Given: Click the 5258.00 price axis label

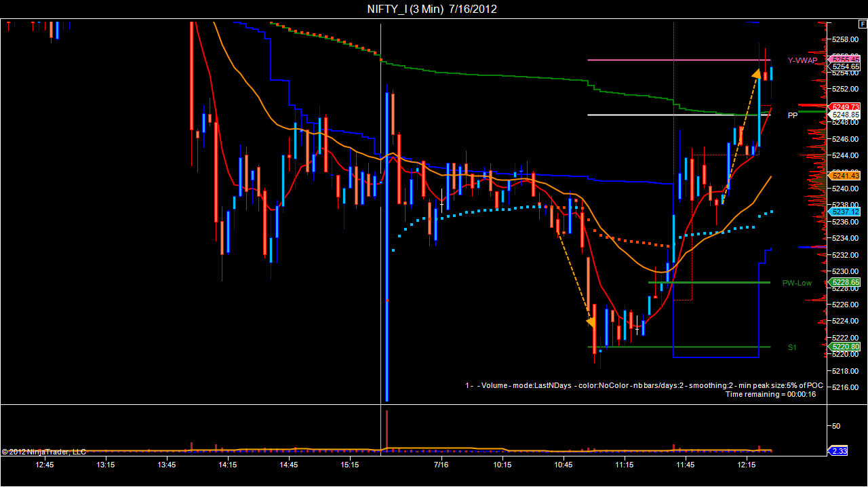Looking at the screenshot, I should tap(846, 39).
